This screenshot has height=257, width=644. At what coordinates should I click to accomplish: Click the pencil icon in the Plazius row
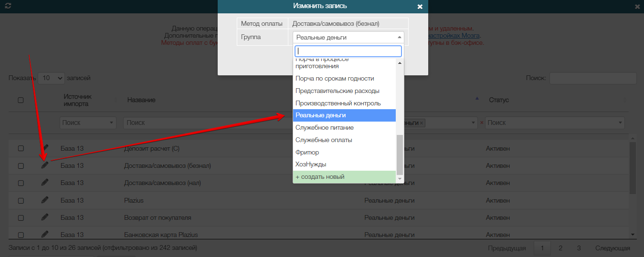coord(45,200)
